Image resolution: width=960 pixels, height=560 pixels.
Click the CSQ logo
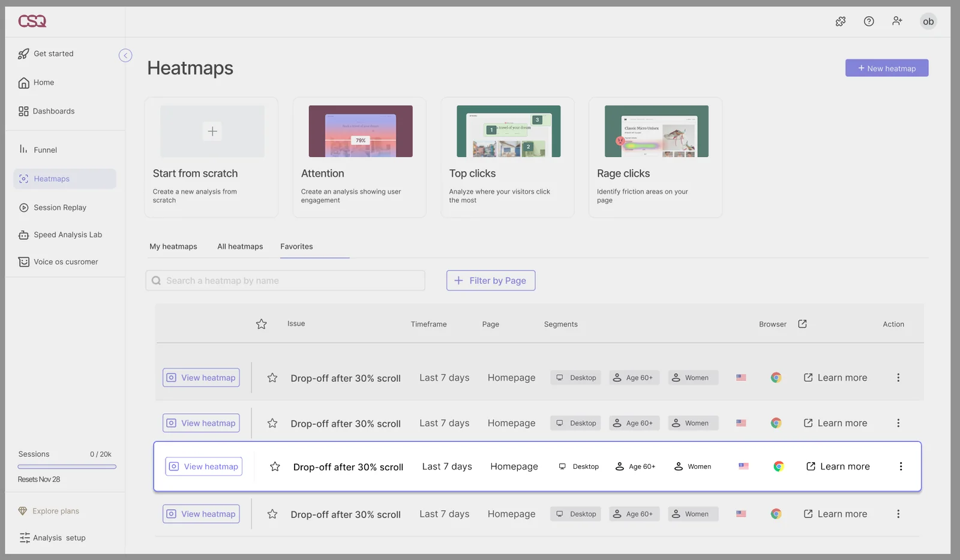click(x=32, y=21)
